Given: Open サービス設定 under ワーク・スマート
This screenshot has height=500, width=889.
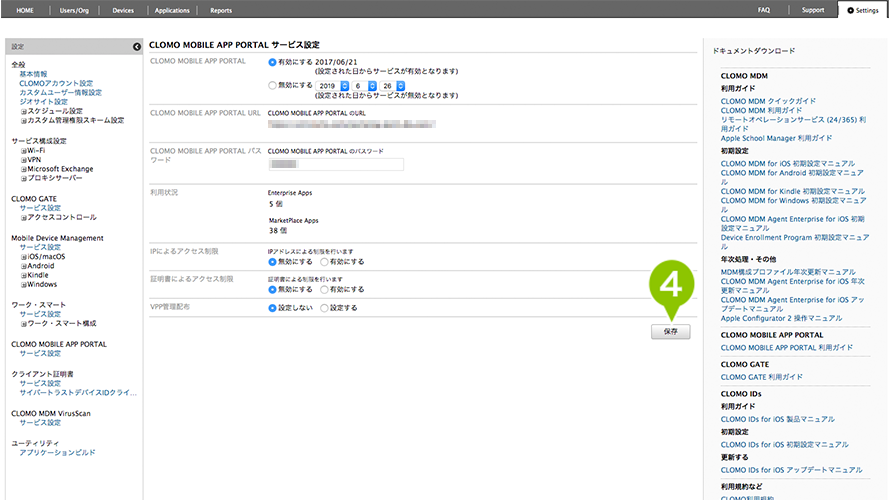Looking at the screenshot, I should click(x=40, y=314).
